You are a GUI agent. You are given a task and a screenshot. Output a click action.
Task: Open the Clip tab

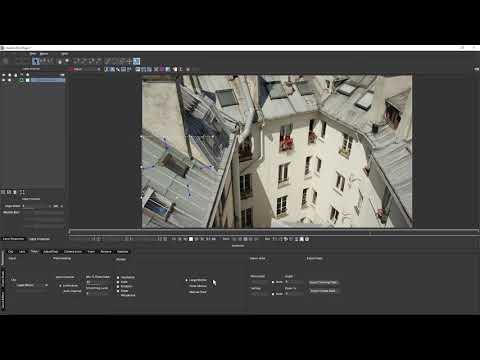tap(11, 252)
